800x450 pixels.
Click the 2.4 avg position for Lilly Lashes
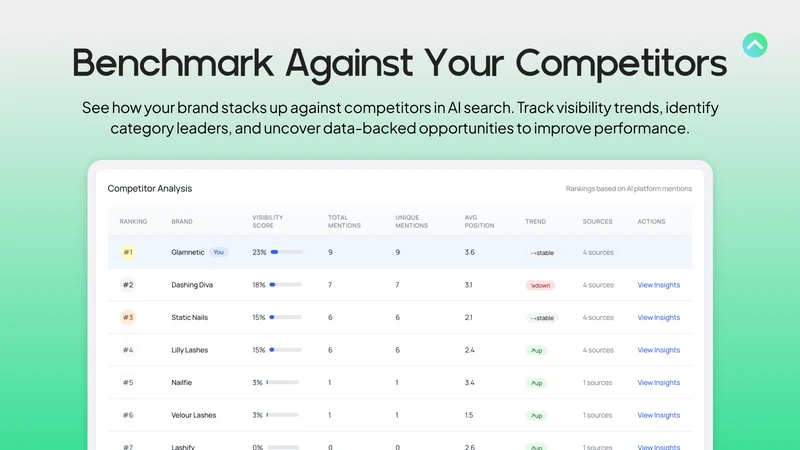(469, 350)
